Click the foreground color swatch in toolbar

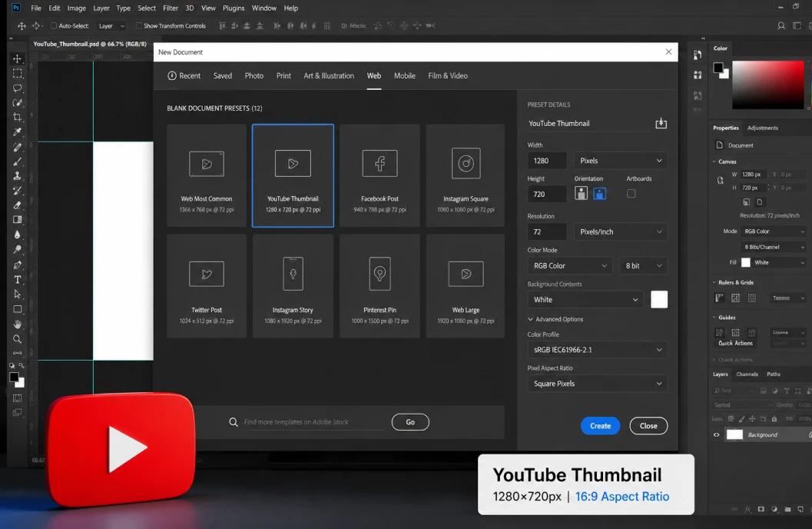pyautogui.click(x=14, y=378)
